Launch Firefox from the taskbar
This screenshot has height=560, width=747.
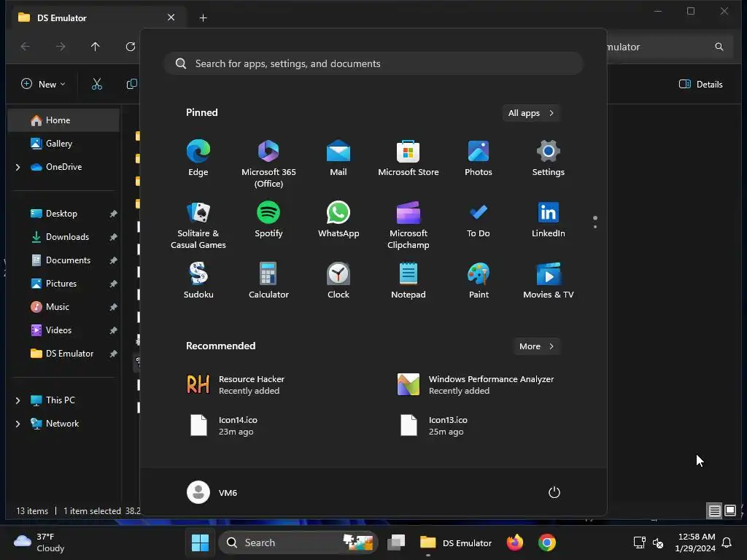[x=514, y=542]
